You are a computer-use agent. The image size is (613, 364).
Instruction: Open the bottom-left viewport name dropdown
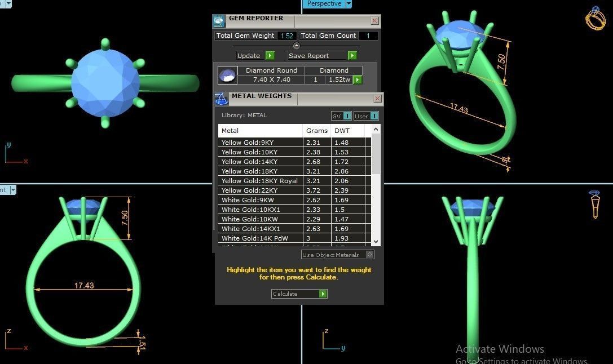13,190
